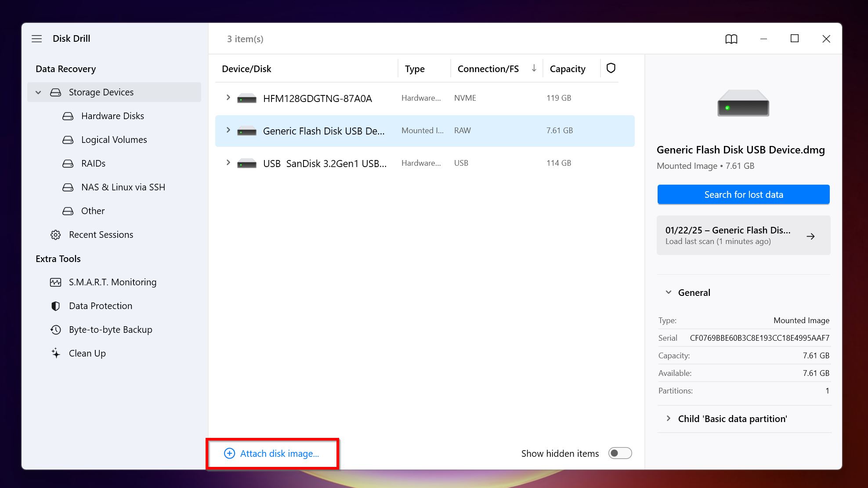Viewport: 868px width, 488px height.
Task: Sort by Connection/FS column header
Action: 488,69
